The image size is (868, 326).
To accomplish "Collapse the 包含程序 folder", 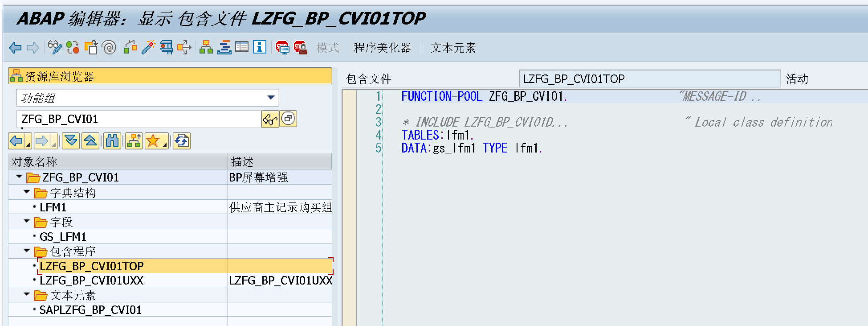I will pos(27,251).
